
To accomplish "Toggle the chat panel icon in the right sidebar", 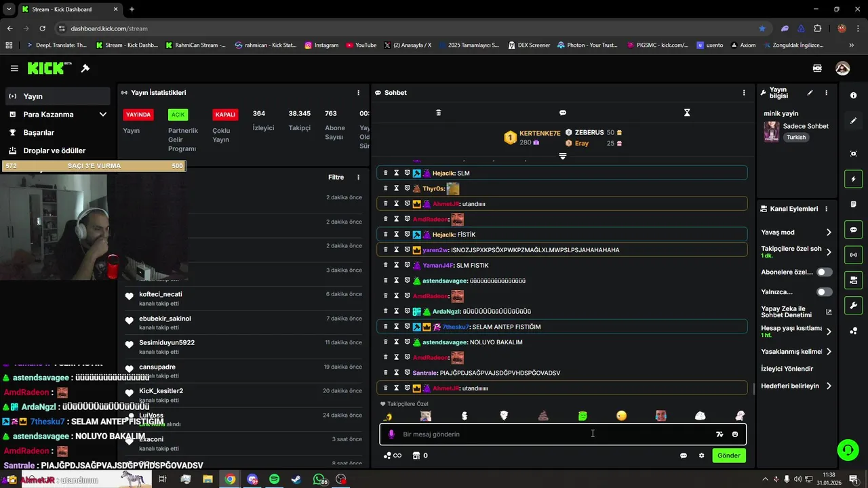I will click(853, 230).
